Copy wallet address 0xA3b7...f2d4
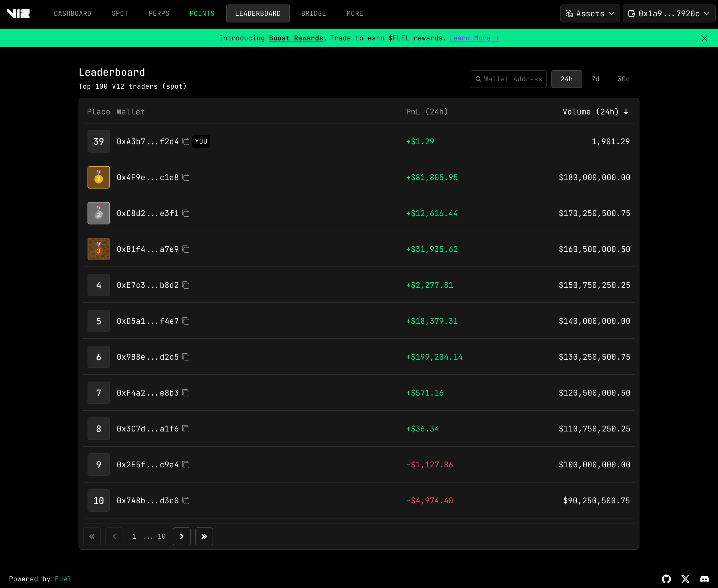Screen dimensions: 718x588 click(x=186, y=141)
